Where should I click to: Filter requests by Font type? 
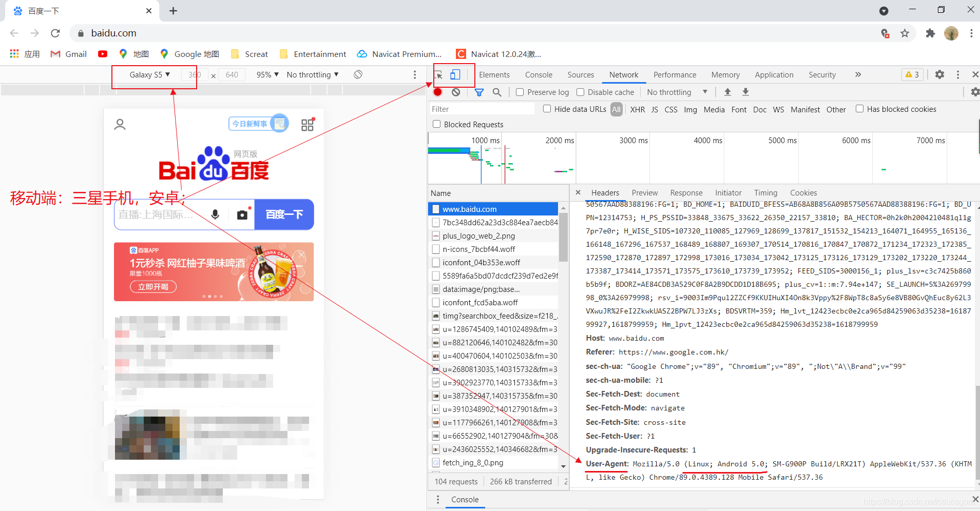[739, 109]
